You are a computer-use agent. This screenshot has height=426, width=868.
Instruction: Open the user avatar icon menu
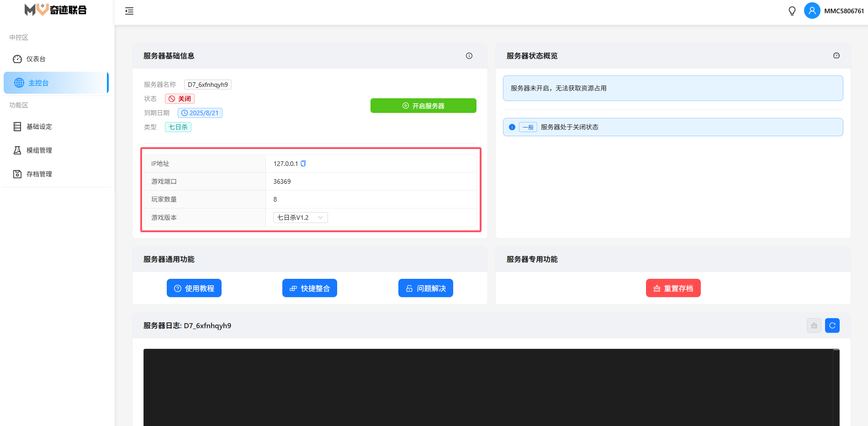812,11
